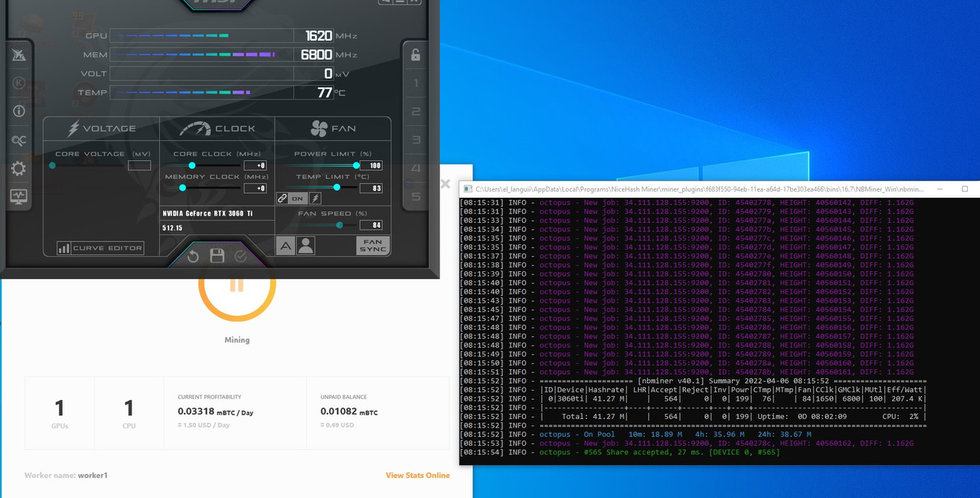The image size is (980, 498).
Task: Click the Memory Clock slider handle
Action: (x=182, y=188)
